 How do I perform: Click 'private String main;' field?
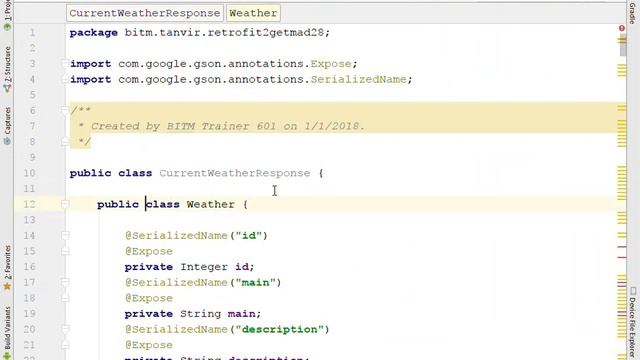[193, 314]
